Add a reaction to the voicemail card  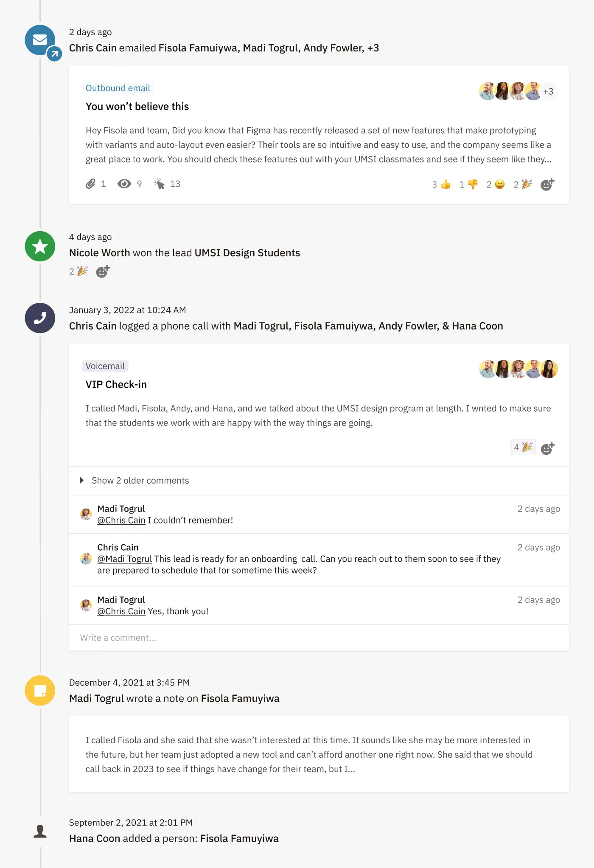[x=547, y=448]
